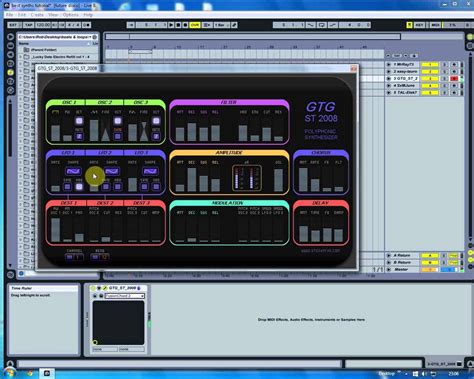Adjust the Amplitude VOL slider
The height and width of the screenshot is (379, 474).
(x=278, y=179)
